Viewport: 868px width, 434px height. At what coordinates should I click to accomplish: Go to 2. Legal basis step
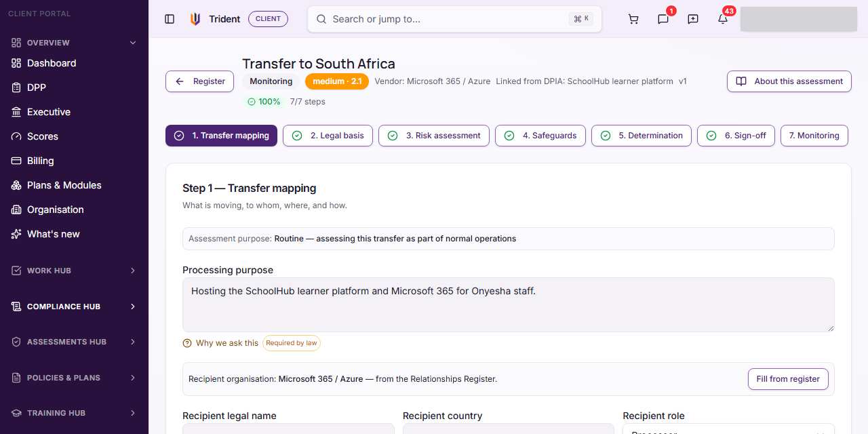[x=328, y=136]
